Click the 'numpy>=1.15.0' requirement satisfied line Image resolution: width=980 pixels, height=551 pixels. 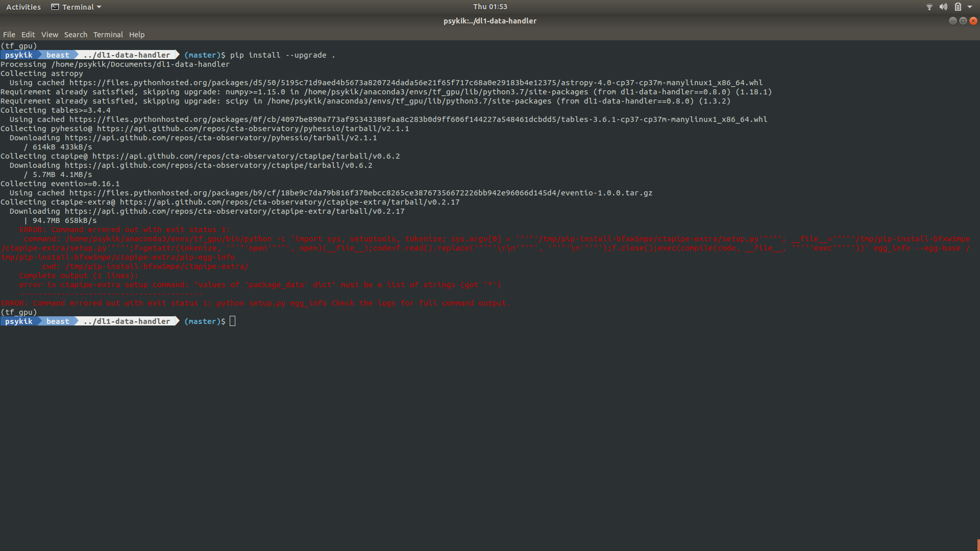tap(386, 92)
